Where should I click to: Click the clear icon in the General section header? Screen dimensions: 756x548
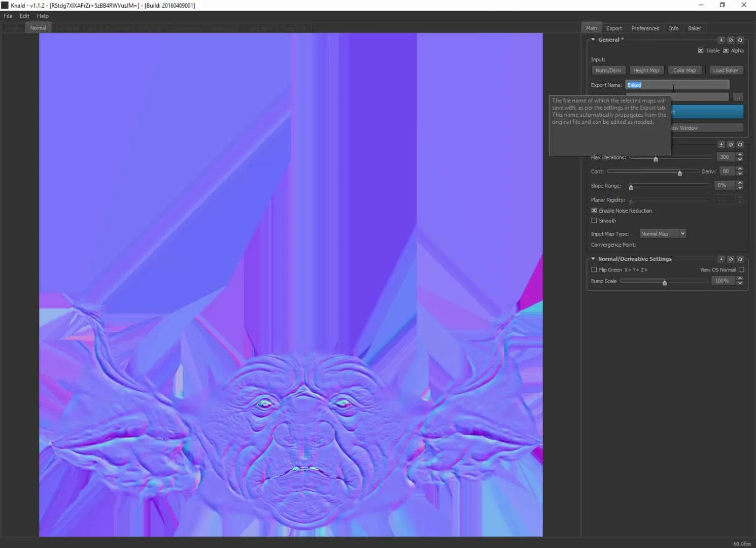731,40
